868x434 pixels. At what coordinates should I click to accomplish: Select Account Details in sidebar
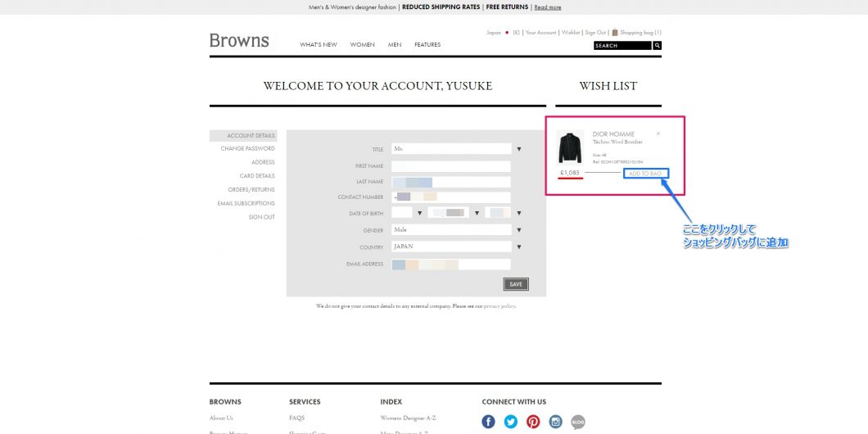pos(243,136)
